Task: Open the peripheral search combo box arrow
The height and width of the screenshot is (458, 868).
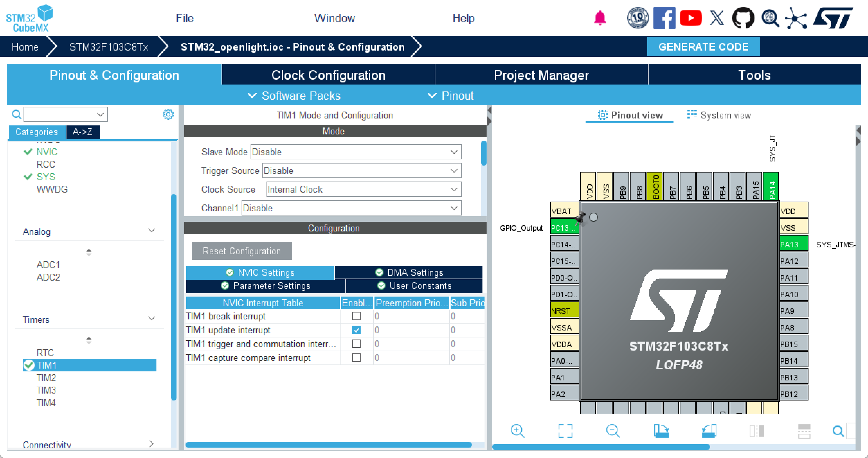Action: 100,114
